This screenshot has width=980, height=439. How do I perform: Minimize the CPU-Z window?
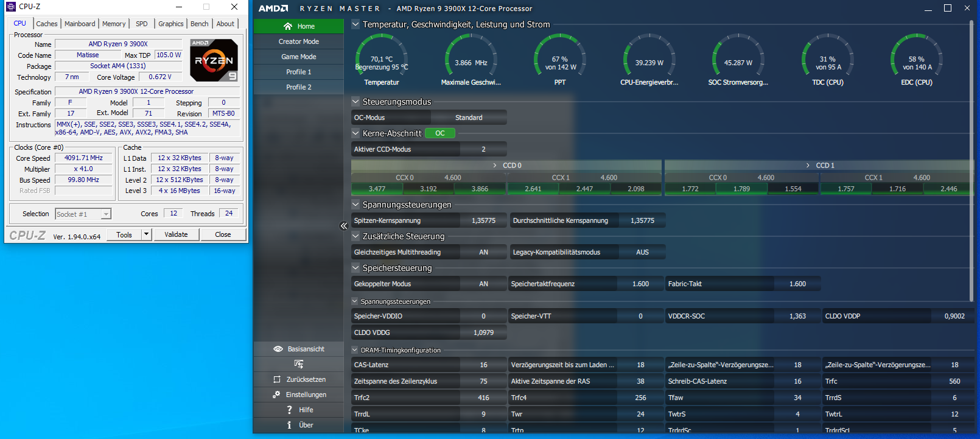pyautogui.click(x=179, y=7)
